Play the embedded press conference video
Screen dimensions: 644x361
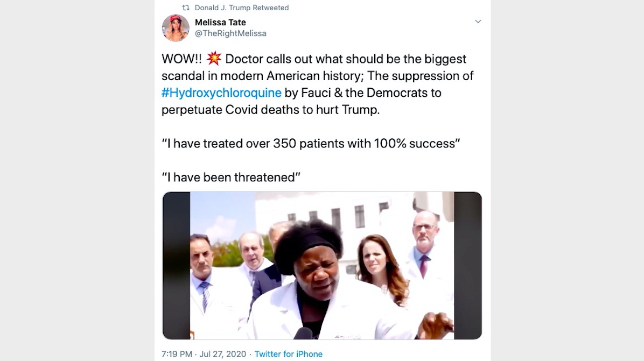coord(322,265)
